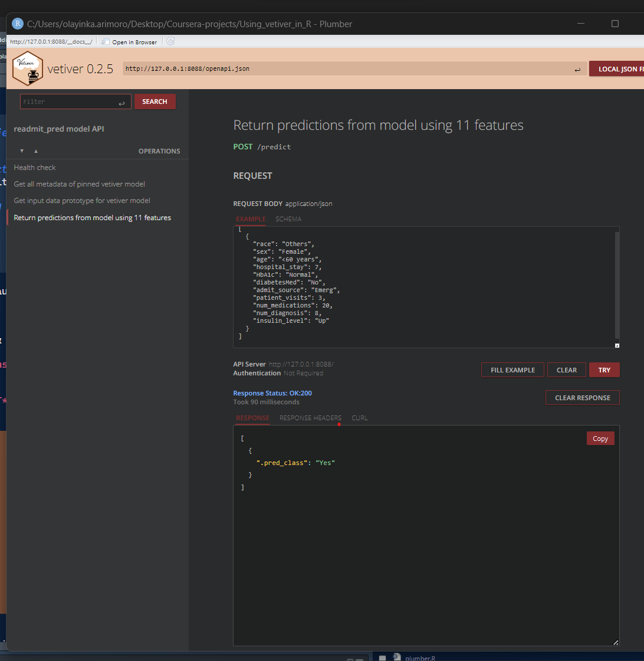Click the vetiver hexagon logo
The height and width of the screenshot is (661, 644).
(x=27, y=68)
